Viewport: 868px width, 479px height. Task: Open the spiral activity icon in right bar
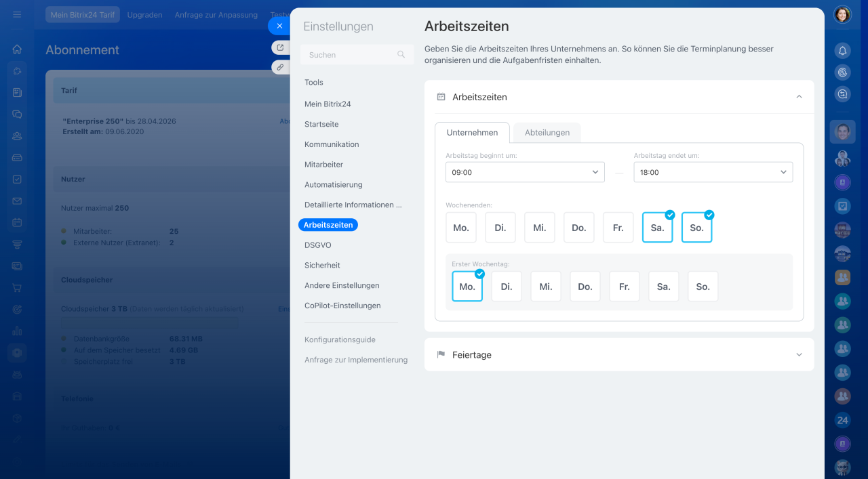pyautogui.click(x=842, y=72)
